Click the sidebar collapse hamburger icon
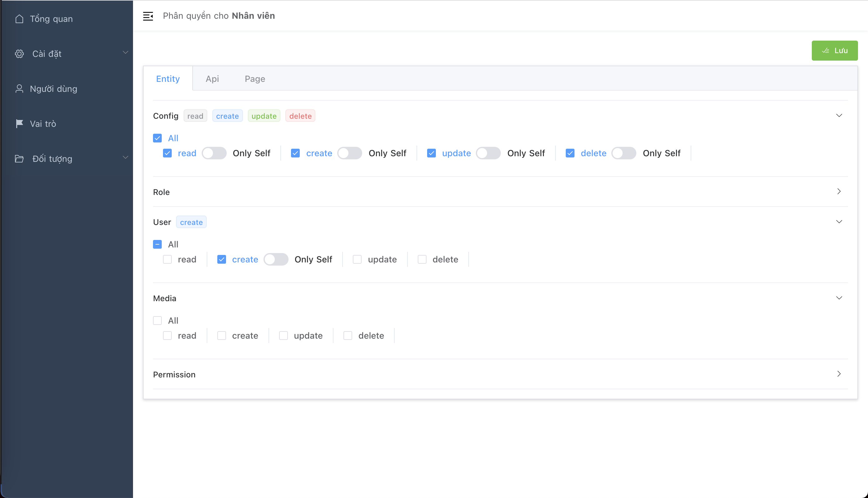Image resolution: width=868 pixels, height=498 pixels. (148, 16)
